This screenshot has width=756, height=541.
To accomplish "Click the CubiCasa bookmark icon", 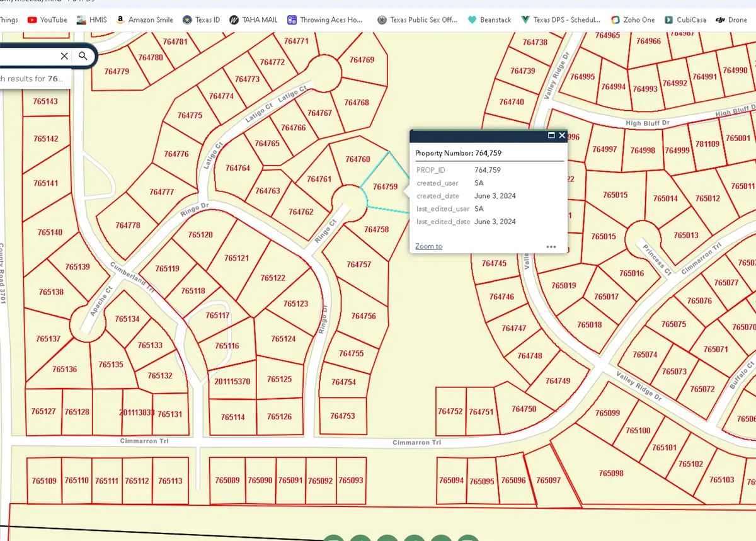I will coord(670,20).
